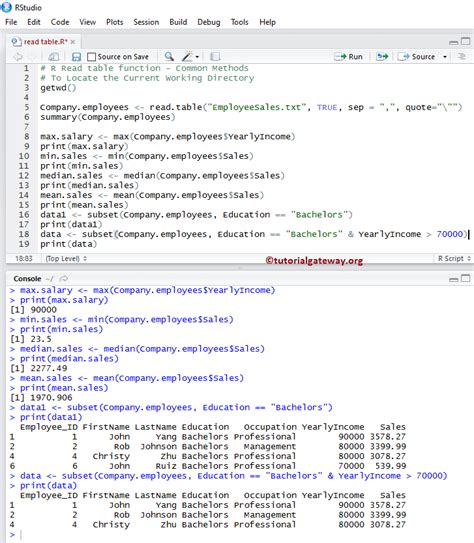The width and height of the screenshot is (474, 543).
Task: Go back to previous source location
Action: tap(18, 56)
